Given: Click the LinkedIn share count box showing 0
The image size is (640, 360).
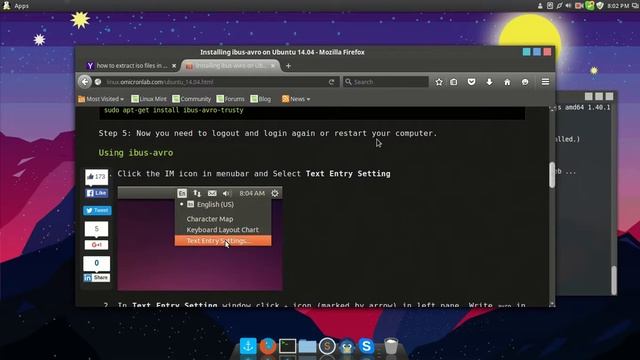Looking at the screenshot, I should (97, 263).
